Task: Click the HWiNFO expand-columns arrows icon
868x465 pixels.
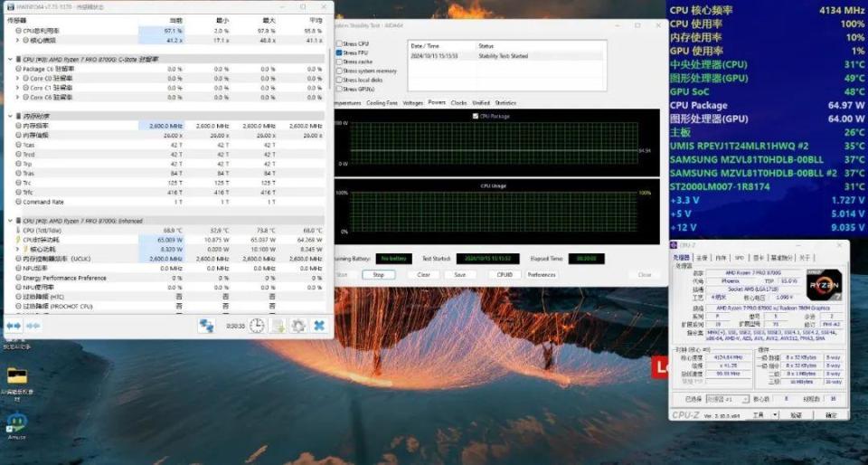Action: [x=14, y=325]
